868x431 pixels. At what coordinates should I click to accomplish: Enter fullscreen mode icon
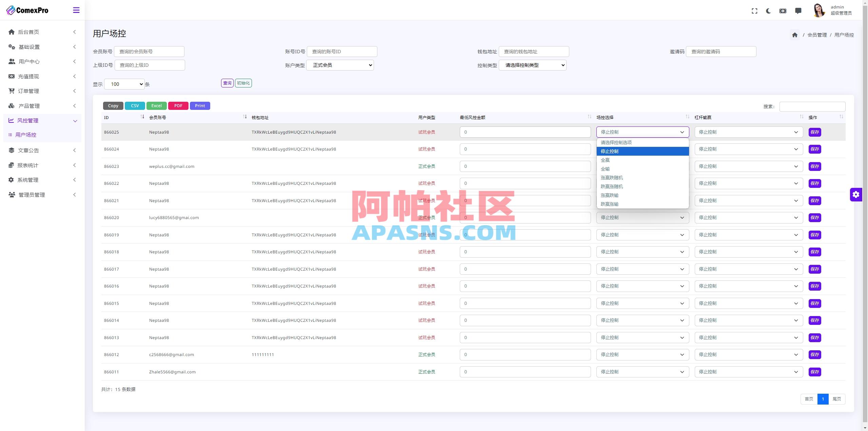click(x=754, y=11)
